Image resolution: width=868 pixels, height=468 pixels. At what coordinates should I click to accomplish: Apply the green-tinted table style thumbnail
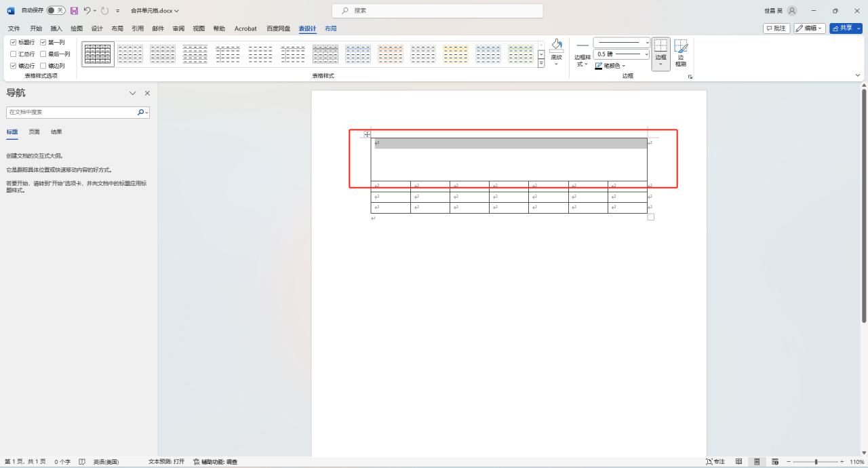(521, 54)
